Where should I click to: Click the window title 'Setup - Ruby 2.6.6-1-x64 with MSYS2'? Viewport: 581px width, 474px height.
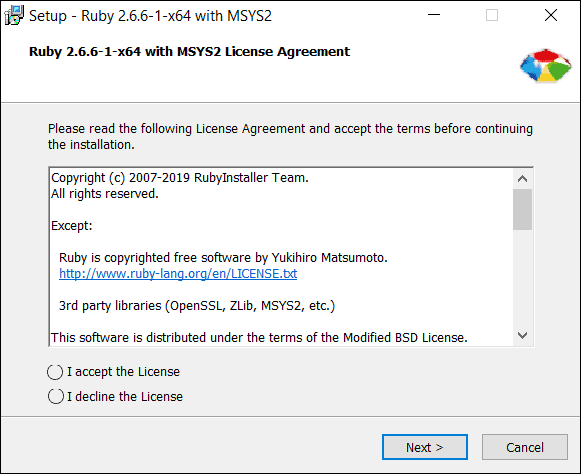[x=150, y=16]
